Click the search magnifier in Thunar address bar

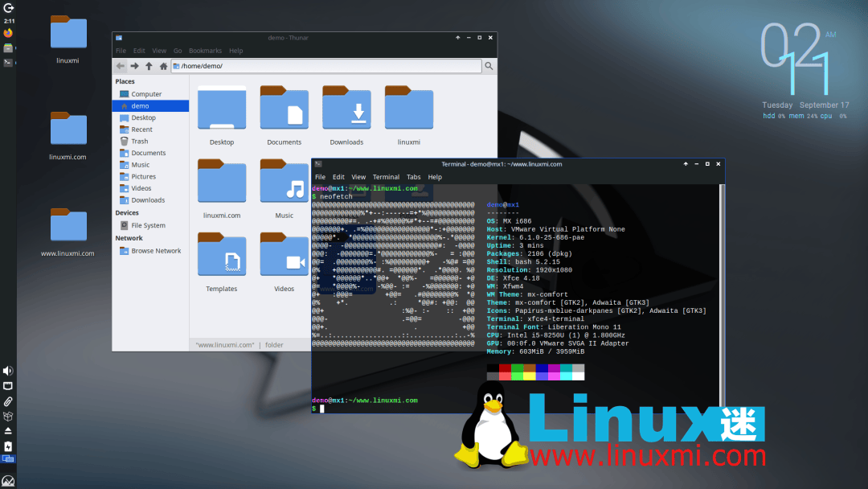(489, 66)
